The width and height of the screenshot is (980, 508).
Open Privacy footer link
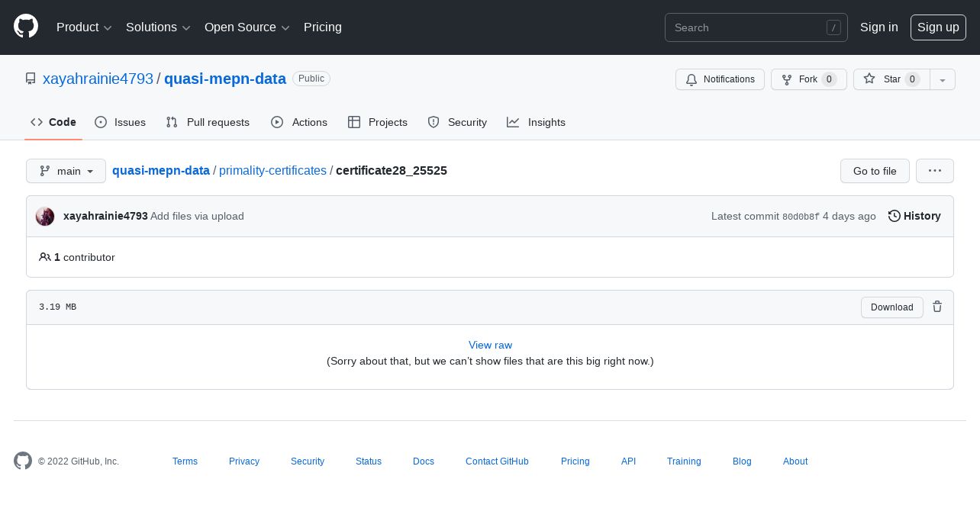[244, 461]
